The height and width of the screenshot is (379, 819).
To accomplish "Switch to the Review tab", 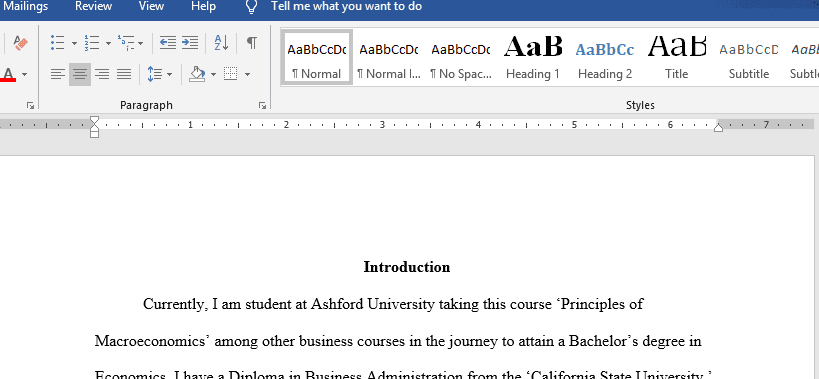I will (93, 6).
